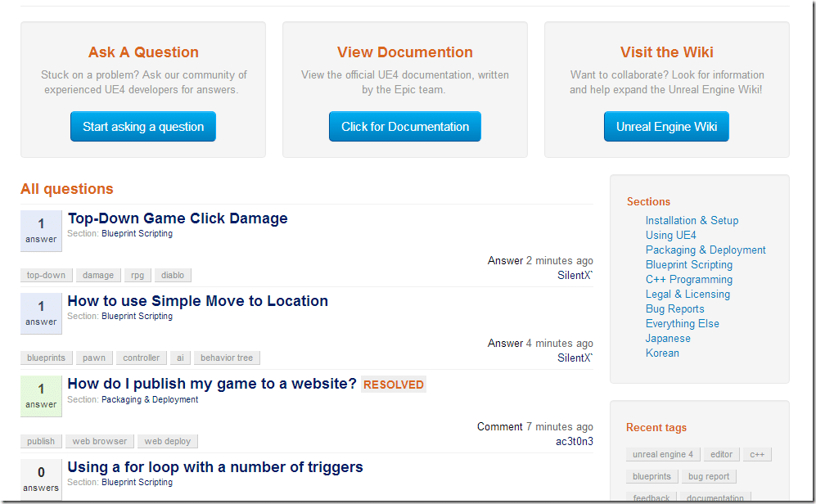
Task: Filter by the diablo tag
Action: pyautogui.click(x=173, y=276)
